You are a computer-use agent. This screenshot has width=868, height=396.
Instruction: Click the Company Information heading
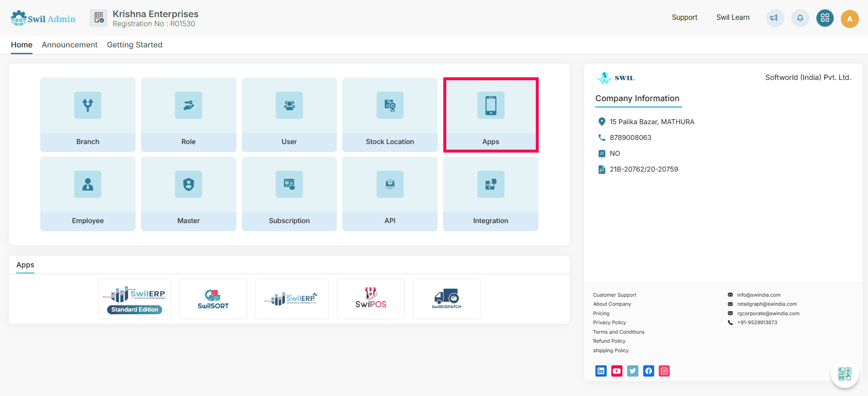point(637,98)
